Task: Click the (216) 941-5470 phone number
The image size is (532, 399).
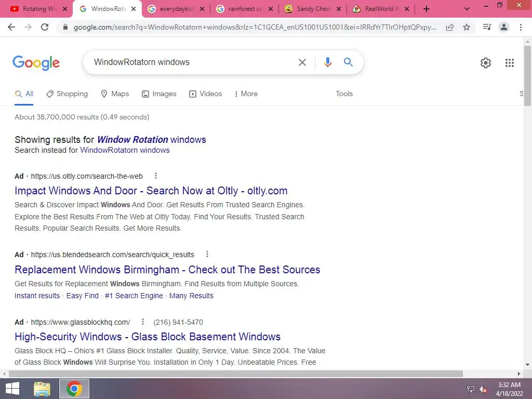Action: [178, 322]
